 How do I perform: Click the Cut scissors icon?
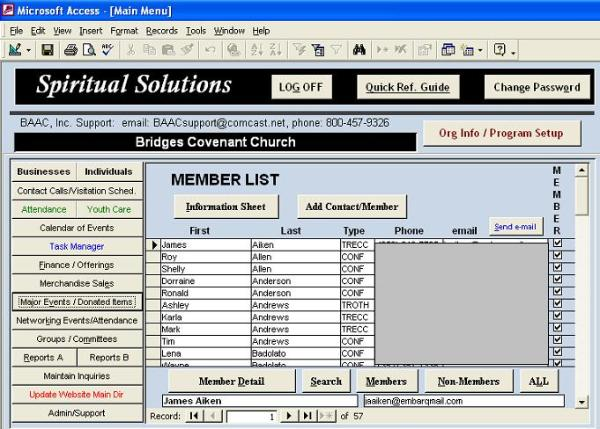[x=131, y=50]
